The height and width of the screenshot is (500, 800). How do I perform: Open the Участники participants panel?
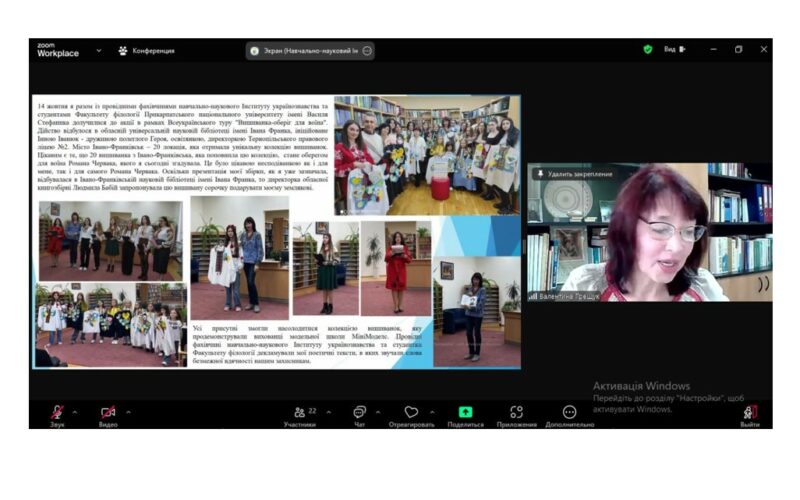coord(299,413)
